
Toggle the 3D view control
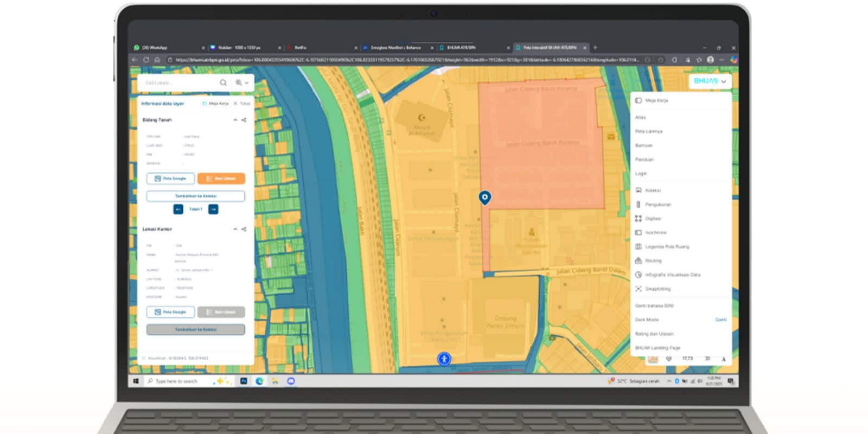coord(707,359)
